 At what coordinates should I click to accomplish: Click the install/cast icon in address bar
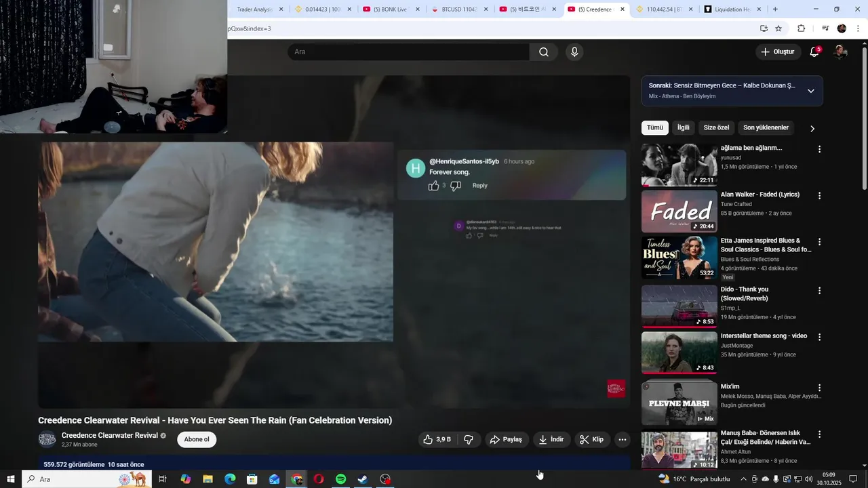(x=764, y=28)
